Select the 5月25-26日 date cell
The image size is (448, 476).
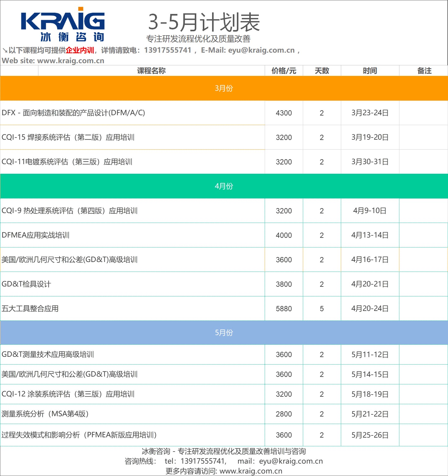click(370, 435)
